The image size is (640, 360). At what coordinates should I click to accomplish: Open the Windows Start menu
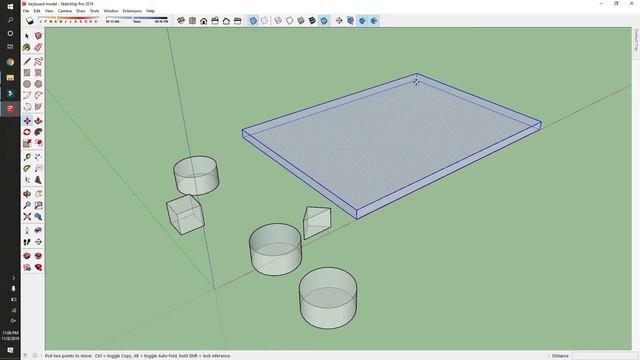point(10,7)
